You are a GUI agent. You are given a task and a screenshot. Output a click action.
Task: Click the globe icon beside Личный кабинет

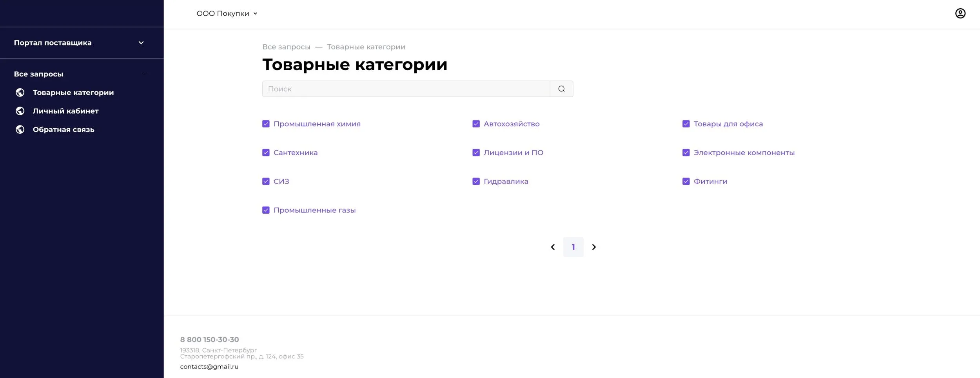[x=20, y=111]
